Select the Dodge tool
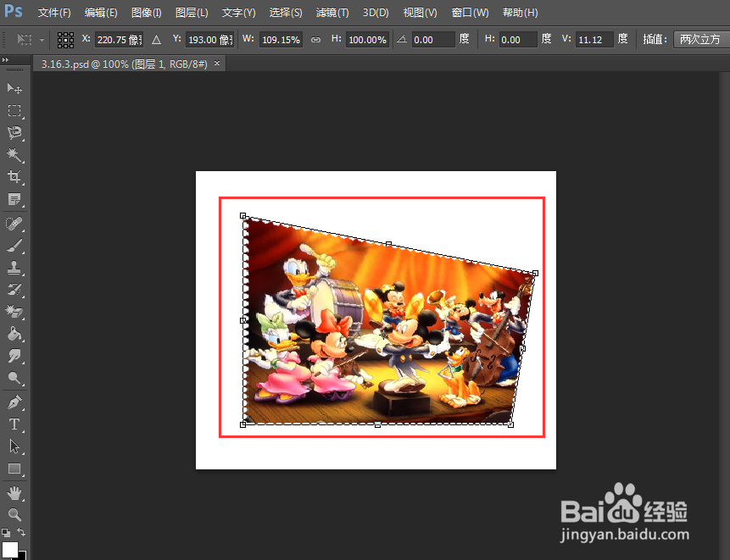 (14, 378)
